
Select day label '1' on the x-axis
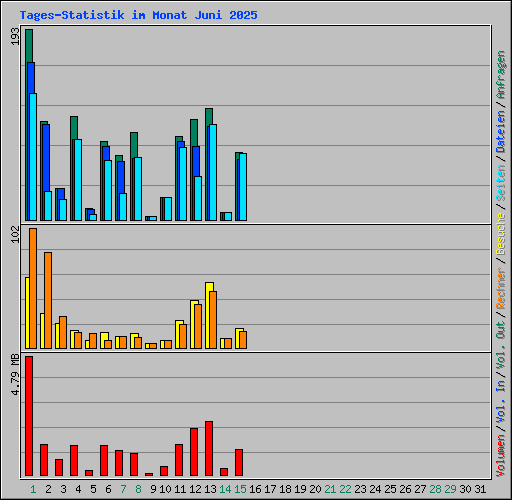(x=33, y=489)
